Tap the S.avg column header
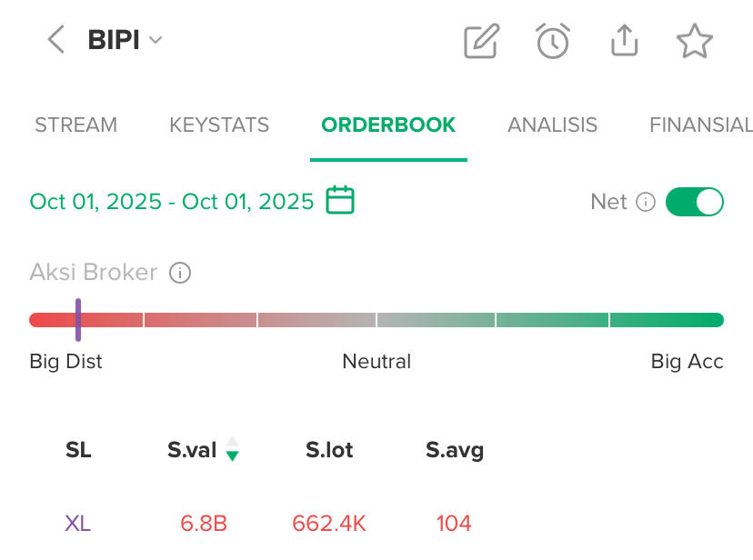Viewport: 753px width, 560px height. [455, 449]
